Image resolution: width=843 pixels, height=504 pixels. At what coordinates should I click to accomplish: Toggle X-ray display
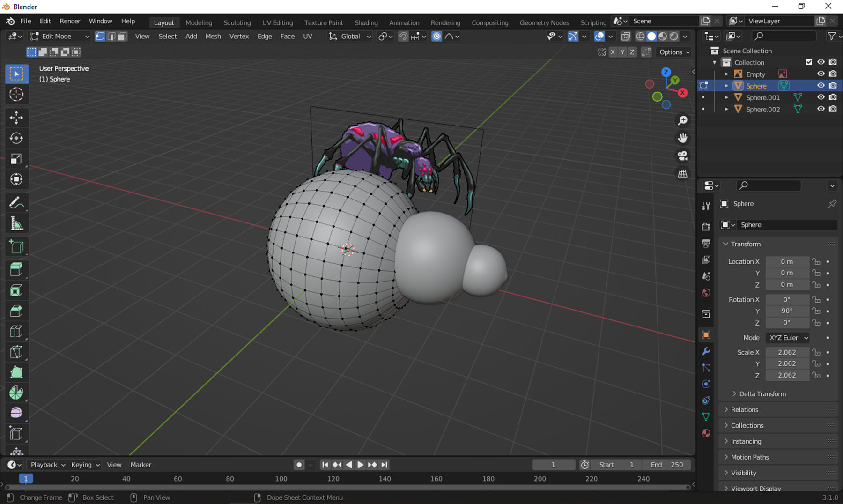625,36
